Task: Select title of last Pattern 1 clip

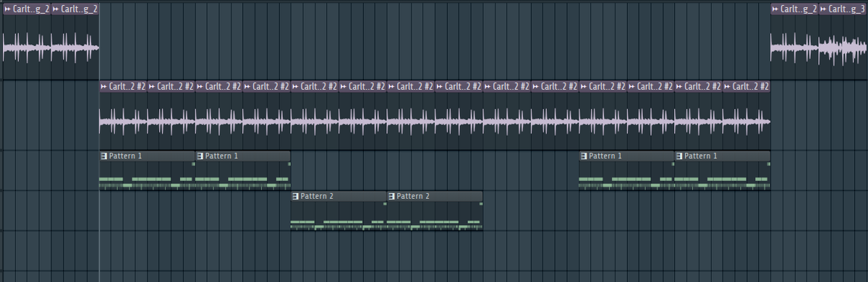Action: 701,155
